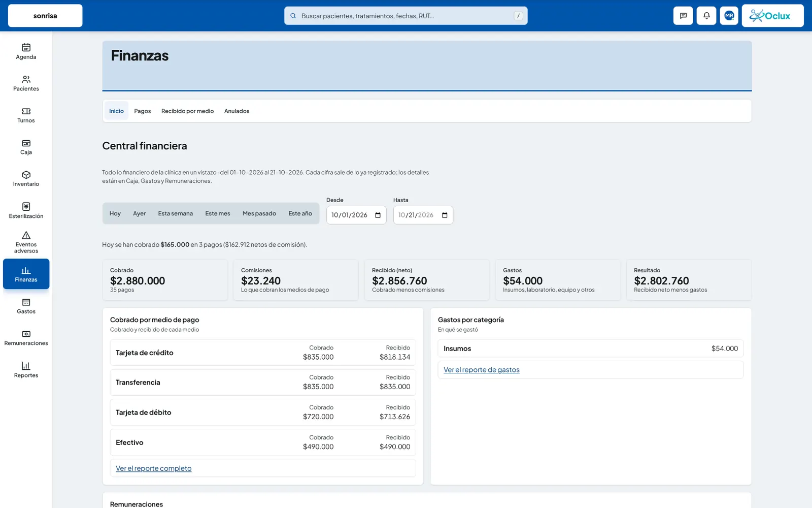Viewport: 812px width, 508px height.
Task: Open Inventario in the sidebar
Action: pos(26,179)
